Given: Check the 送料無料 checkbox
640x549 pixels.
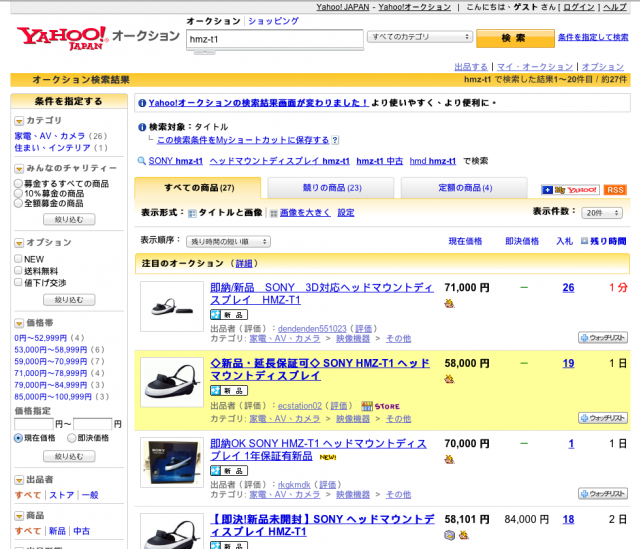Looking at the screenshot, I should pos(18,270).
